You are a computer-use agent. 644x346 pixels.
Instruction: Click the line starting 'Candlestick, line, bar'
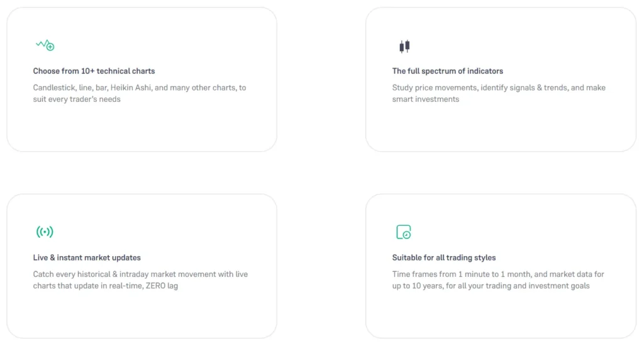coord(140,88)
